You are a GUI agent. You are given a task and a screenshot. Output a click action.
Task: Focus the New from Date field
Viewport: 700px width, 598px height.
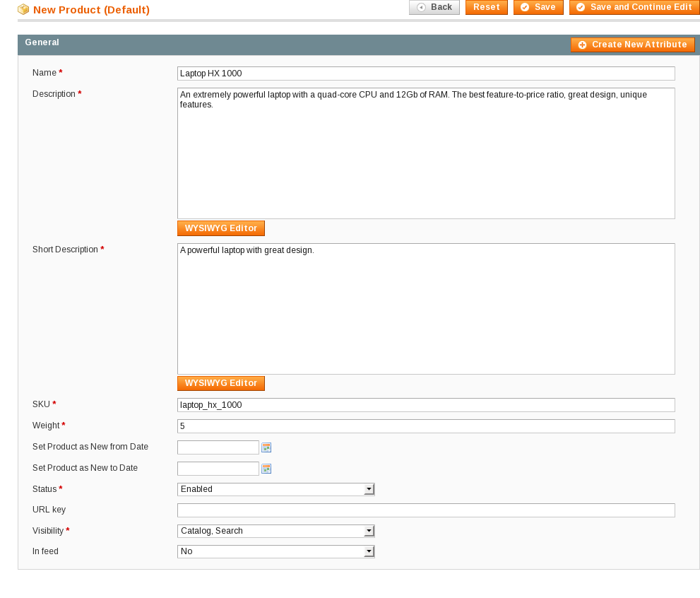(x=218, y=447)
